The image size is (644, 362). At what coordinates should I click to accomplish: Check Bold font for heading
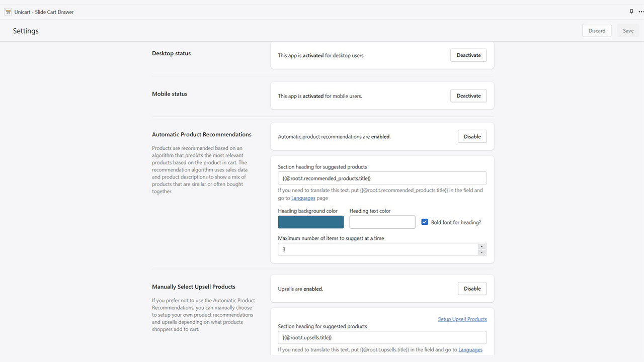pos(425,221)
